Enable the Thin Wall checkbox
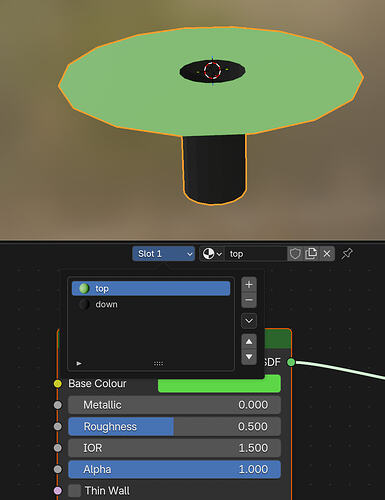The height and width of the screenshot is (500, 385). (74, 491)
